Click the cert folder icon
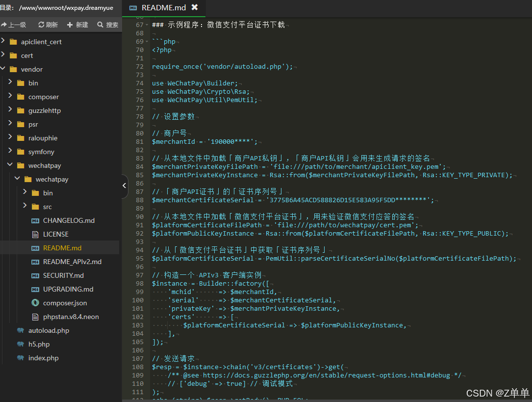 click(x=14, y=55)
